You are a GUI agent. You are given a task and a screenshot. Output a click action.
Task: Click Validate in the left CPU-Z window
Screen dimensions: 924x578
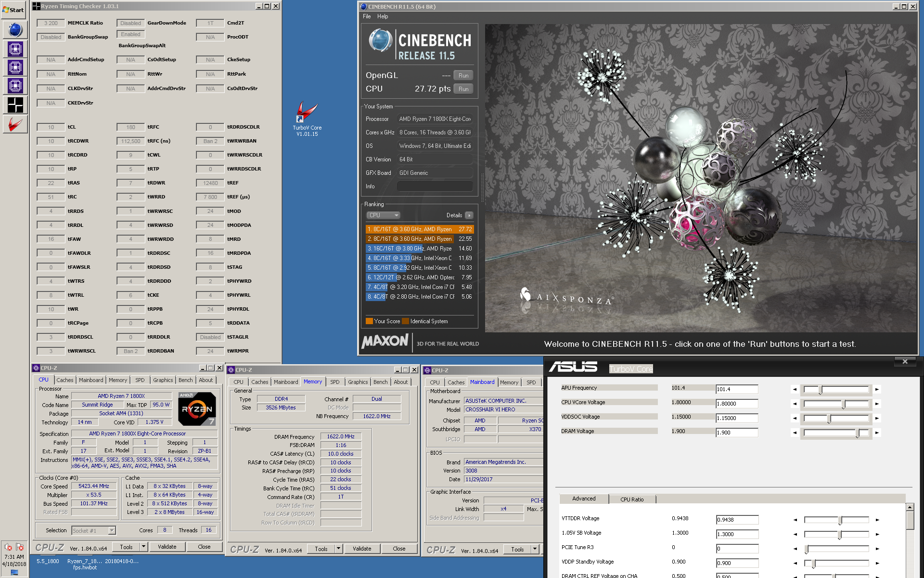[167, 547]
